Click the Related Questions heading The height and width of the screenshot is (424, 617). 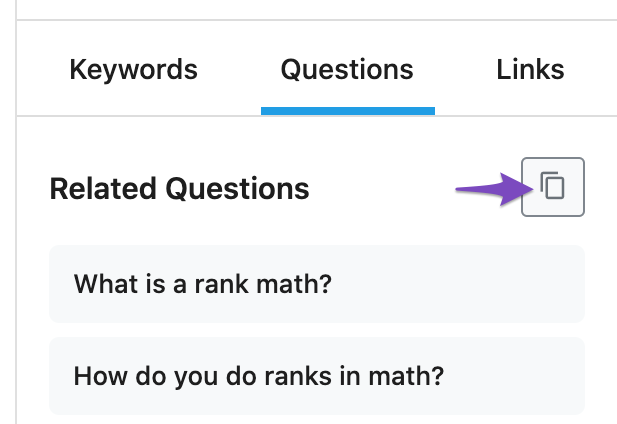179,188
